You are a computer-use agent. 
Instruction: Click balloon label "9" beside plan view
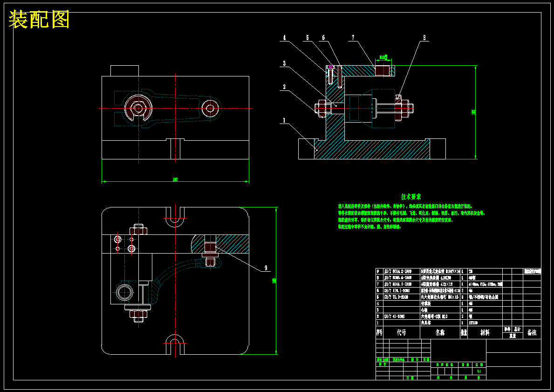266,268
